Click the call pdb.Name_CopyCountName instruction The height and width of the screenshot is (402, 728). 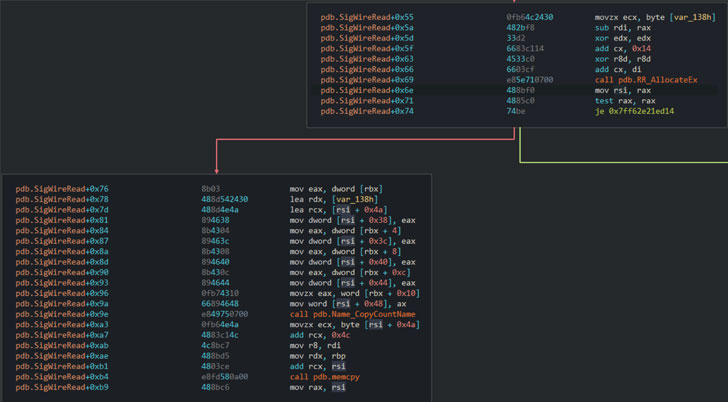[x=352, y=314]
